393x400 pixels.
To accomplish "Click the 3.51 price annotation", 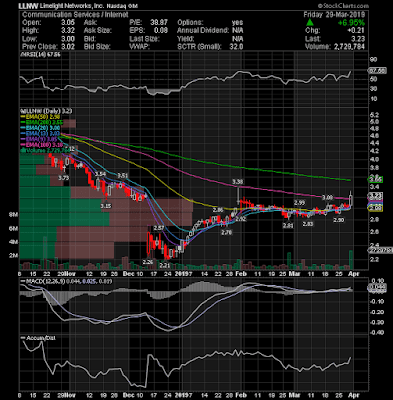I will (122, 176).
